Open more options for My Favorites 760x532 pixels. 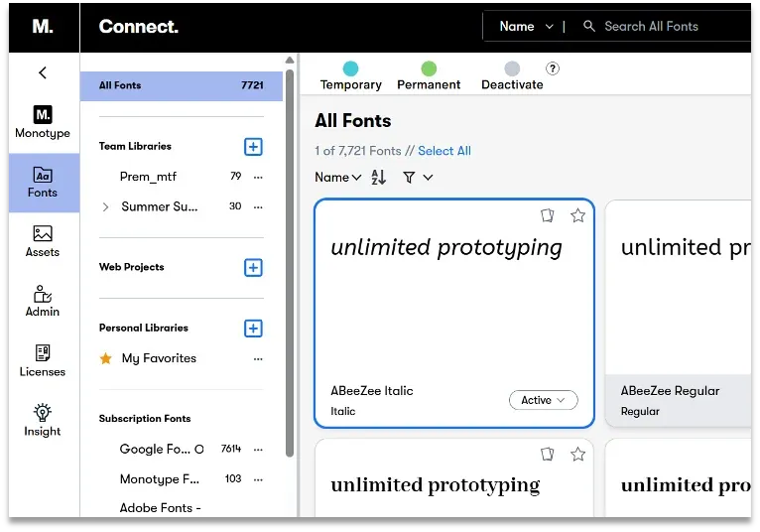point(258,359)
